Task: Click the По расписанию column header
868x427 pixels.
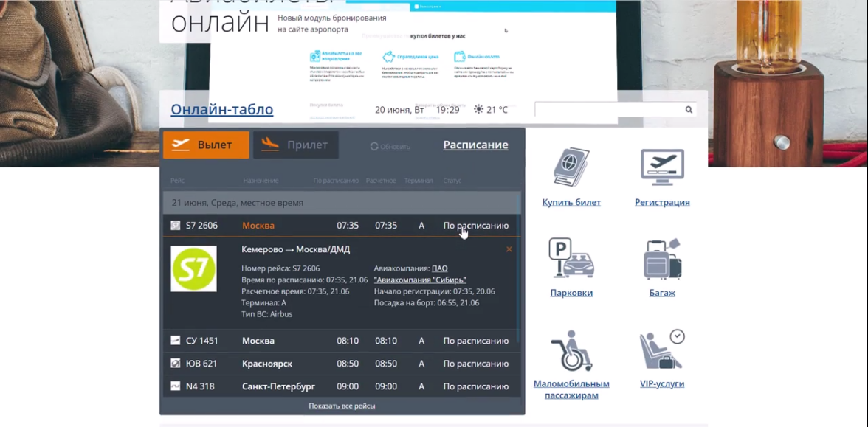Action: (336, 181)
